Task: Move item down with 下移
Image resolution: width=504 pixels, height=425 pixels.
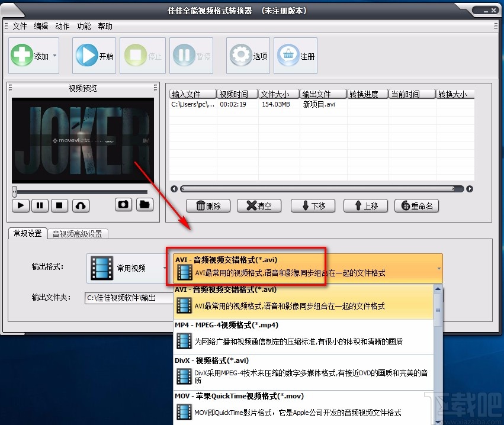Action: point(313,205)
